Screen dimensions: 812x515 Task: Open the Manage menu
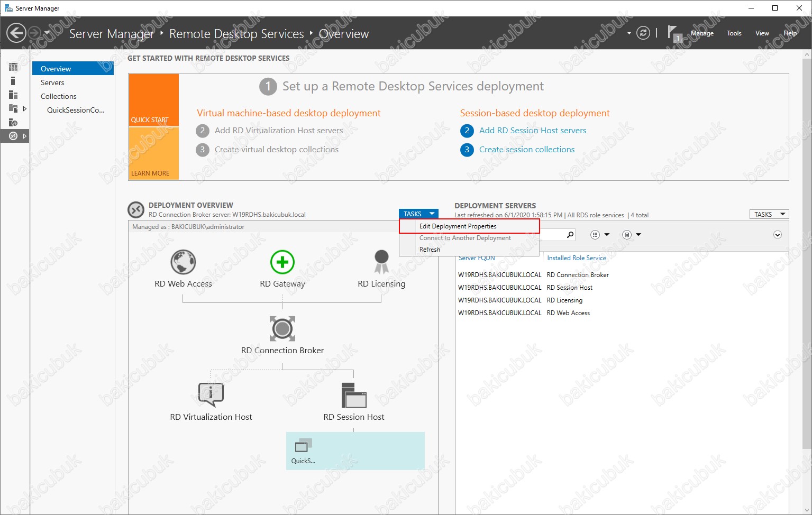click(x=702, y=33)
